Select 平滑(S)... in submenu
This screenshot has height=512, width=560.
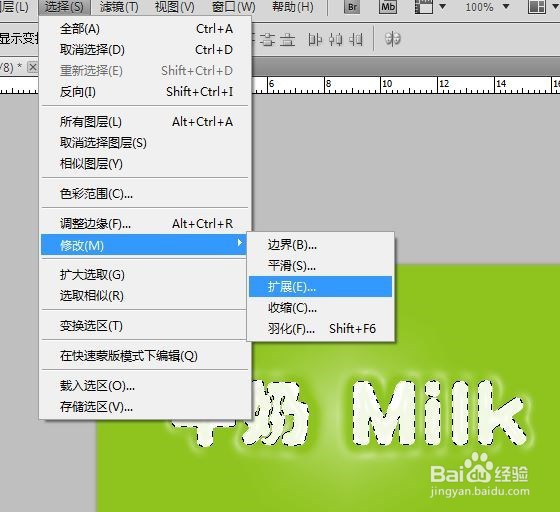pyautogui.click(x=320, y=266)
